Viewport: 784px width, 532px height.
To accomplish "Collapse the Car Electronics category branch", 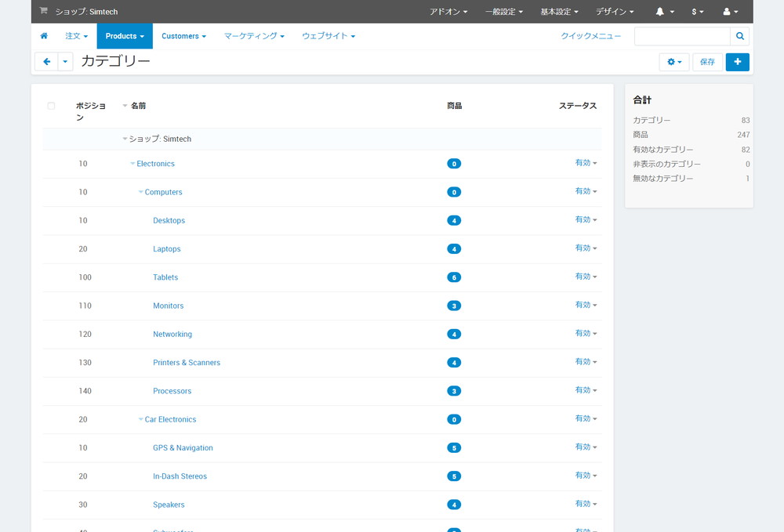I will [x=141, y=420].
